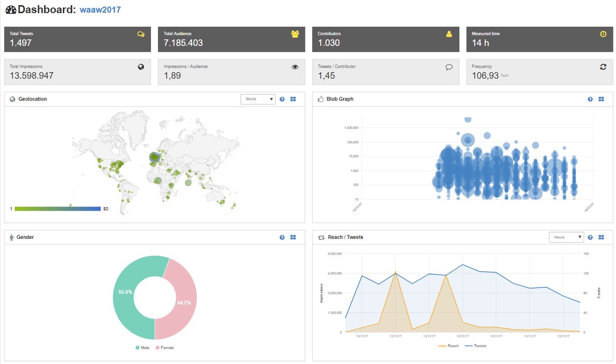Screen dimensions: 616x364
Task: Click the Gender panel grid layout icon
Action: tap(293, 237)
